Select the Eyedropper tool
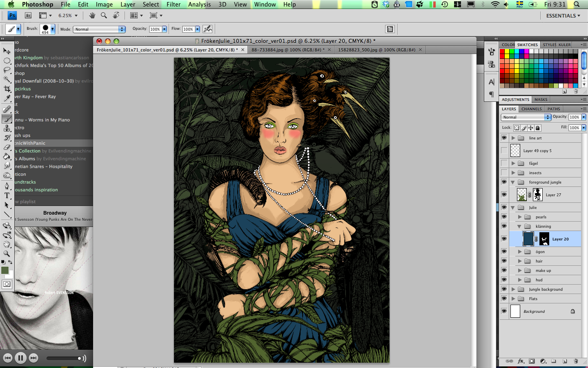The height and width of the screenshot is (368, 588). tap(7, 99)
